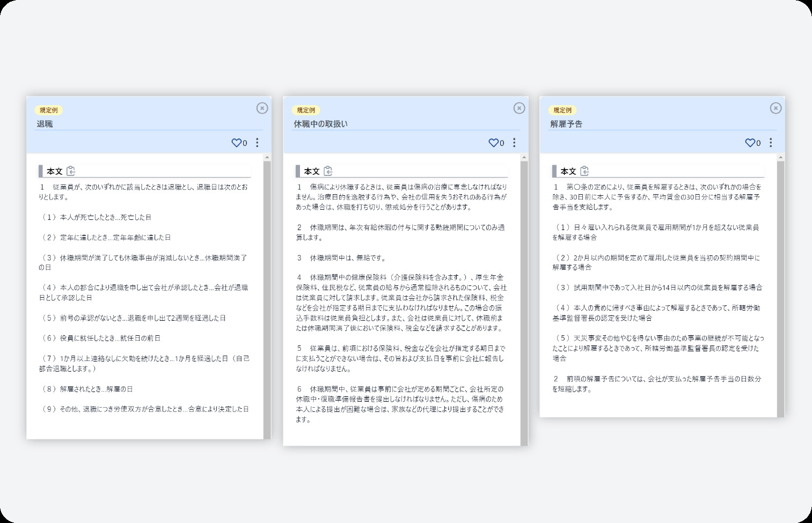This screenshot has height=523, width=812.
Task: Click the 解雇予告 card title
Action: tap(566, 124)
